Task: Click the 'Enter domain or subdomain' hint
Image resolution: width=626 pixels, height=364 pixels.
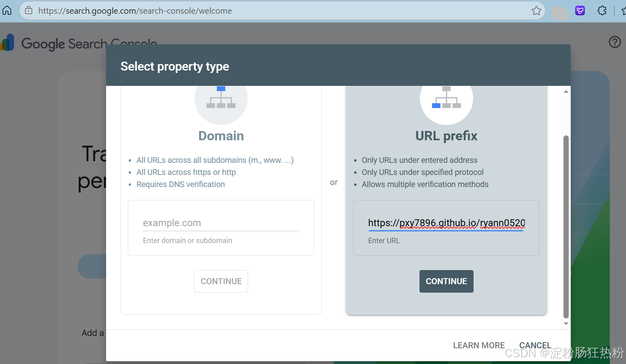Action: 188,241
